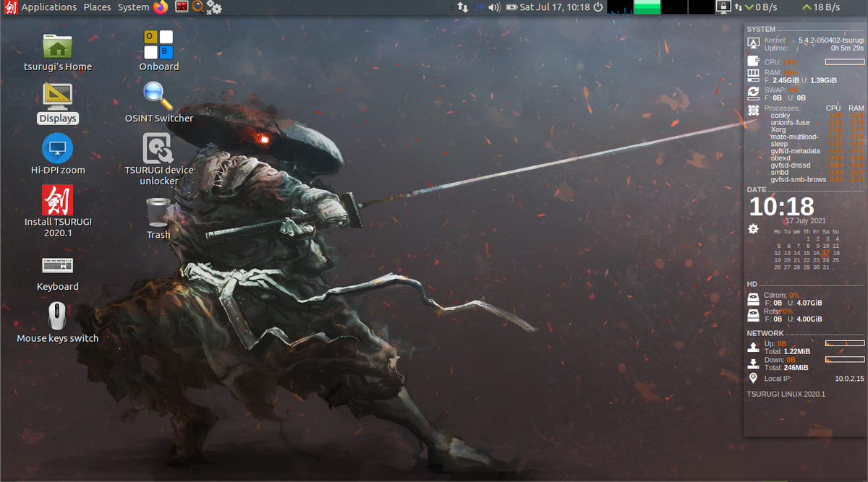868x482 pixels.
Task: Click the green memory usage graph
Action: (647, 7)
